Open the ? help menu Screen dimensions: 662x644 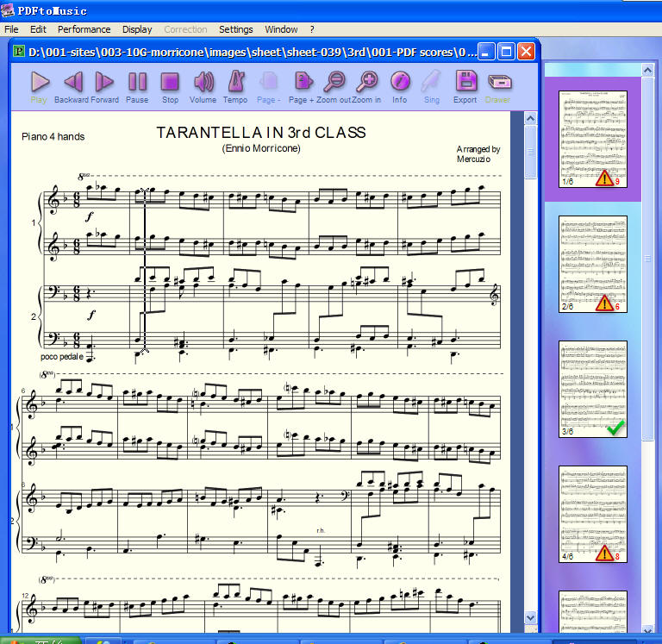312,29
